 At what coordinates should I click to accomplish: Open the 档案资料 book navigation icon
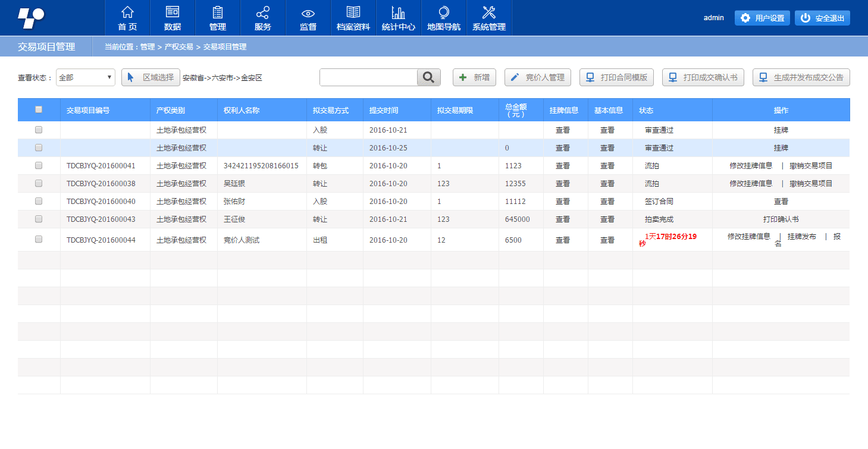coord(353,18)
